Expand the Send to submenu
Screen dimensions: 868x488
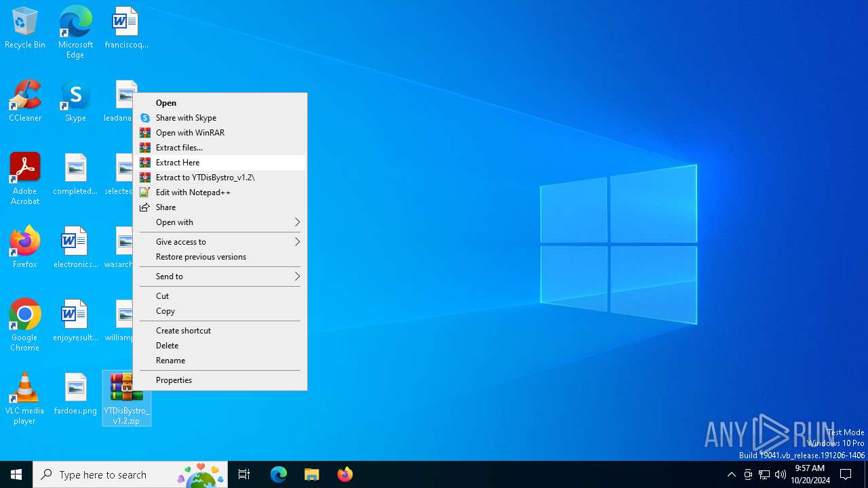coord(220,277)
